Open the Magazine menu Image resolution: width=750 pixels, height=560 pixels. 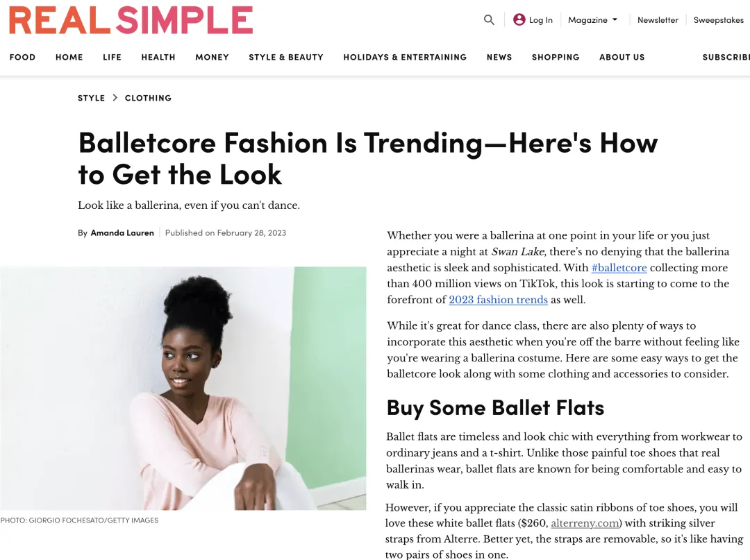(592, 20)
